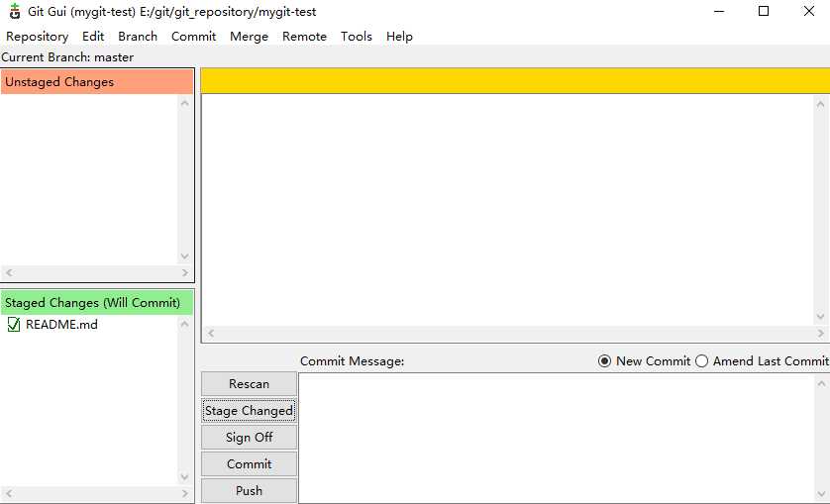830x504 pixels.
Task: Minimize the Git Gui window
Action: coord(719,11)
